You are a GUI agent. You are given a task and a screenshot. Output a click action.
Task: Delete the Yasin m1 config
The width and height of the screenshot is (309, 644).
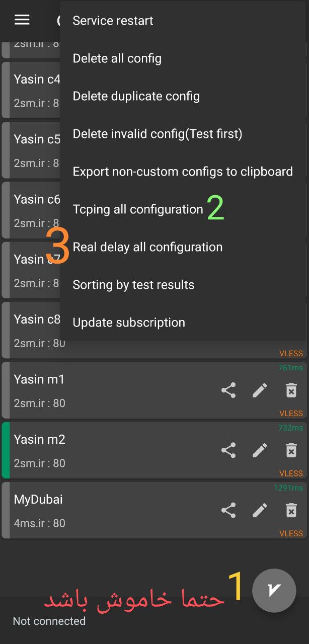point(291,390)
